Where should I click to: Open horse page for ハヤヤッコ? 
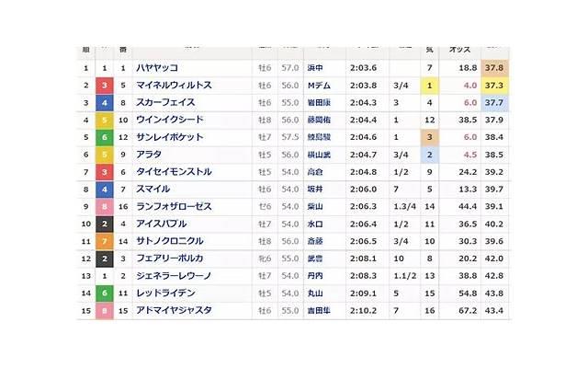(x=156, y=68)
